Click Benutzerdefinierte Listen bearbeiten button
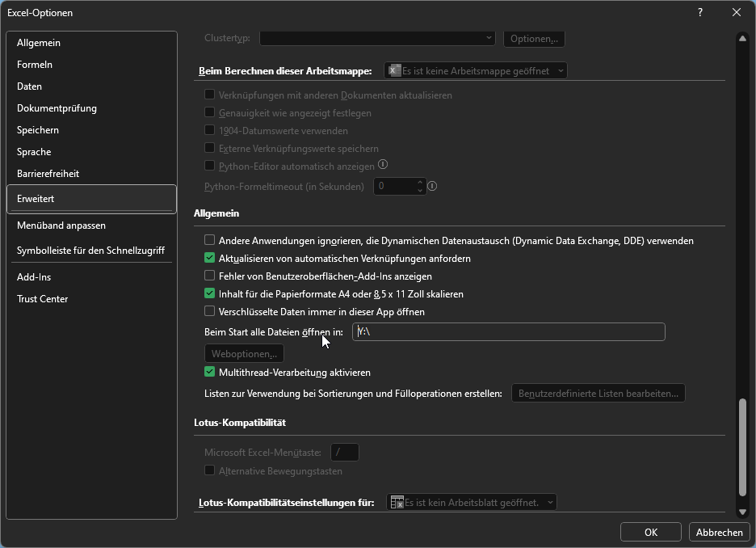756x548 pixels. click(598, 394)
